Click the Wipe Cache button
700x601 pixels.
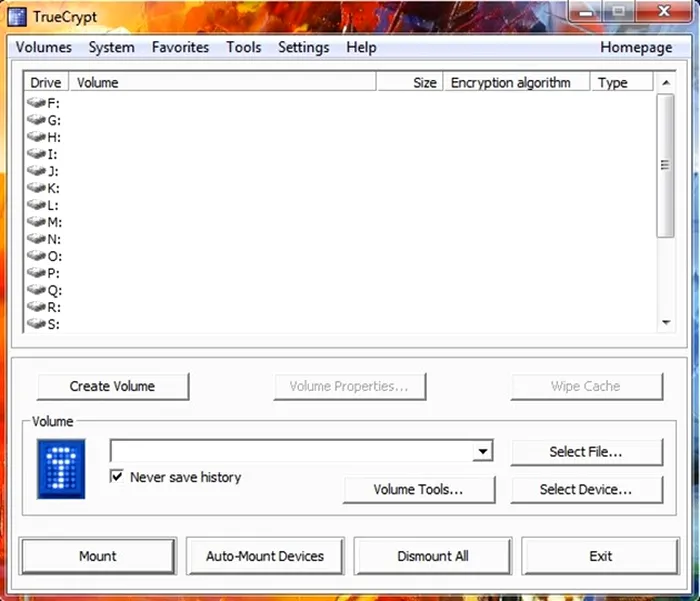pos(586,386)
